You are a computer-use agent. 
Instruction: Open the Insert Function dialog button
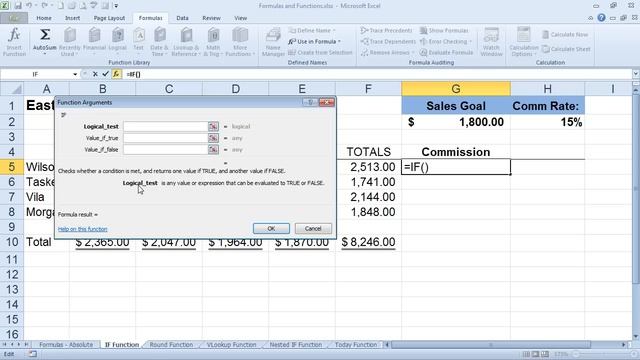pos(14,42)
